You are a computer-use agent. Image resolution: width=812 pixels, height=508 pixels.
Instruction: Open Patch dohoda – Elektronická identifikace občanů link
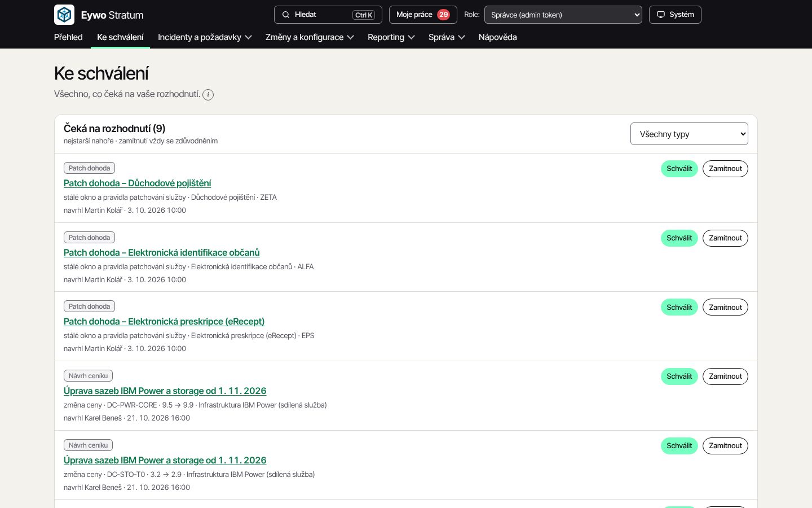161,253
